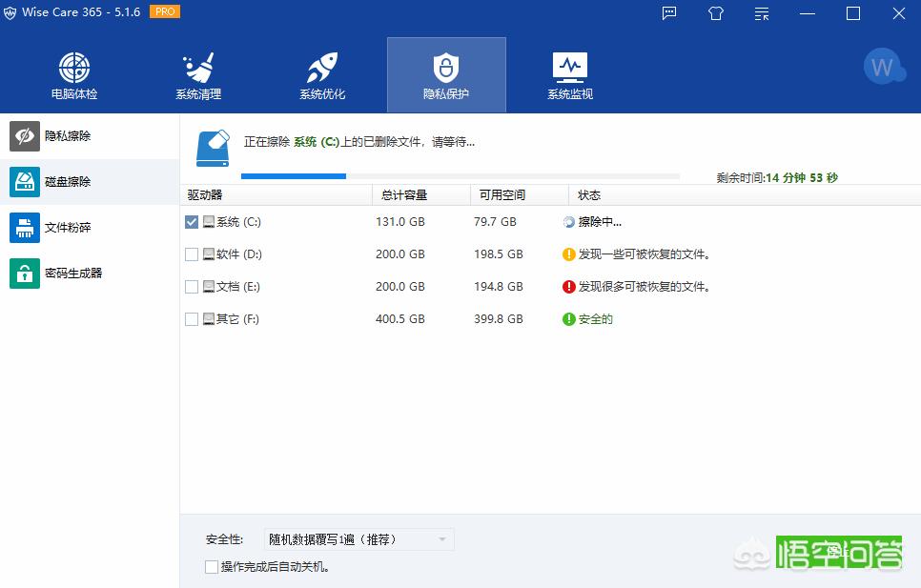Open the title bar settings menu list
The height and width of the screenshot is (588, 921).
tap(762, 13)
